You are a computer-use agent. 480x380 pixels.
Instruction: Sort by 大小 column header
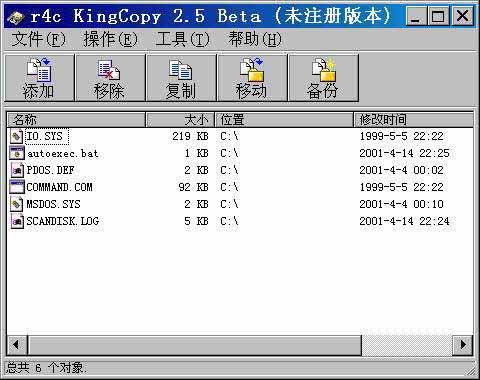(x=180, y=120)
